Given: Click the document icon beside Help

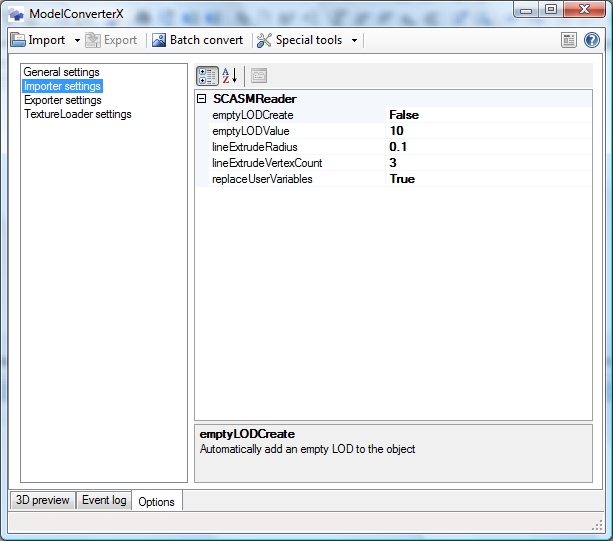Looking at the screenshot, I should 569,40.
